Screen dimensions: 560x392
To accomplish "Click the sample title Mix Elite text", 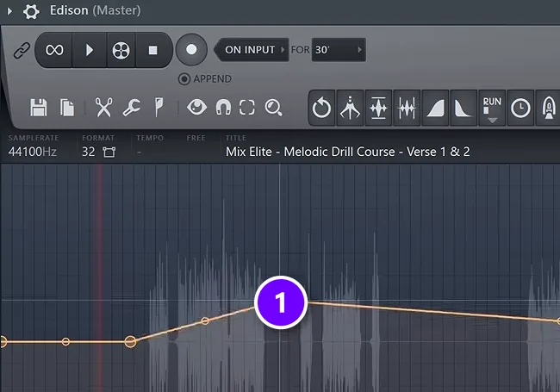I will 347,152.
